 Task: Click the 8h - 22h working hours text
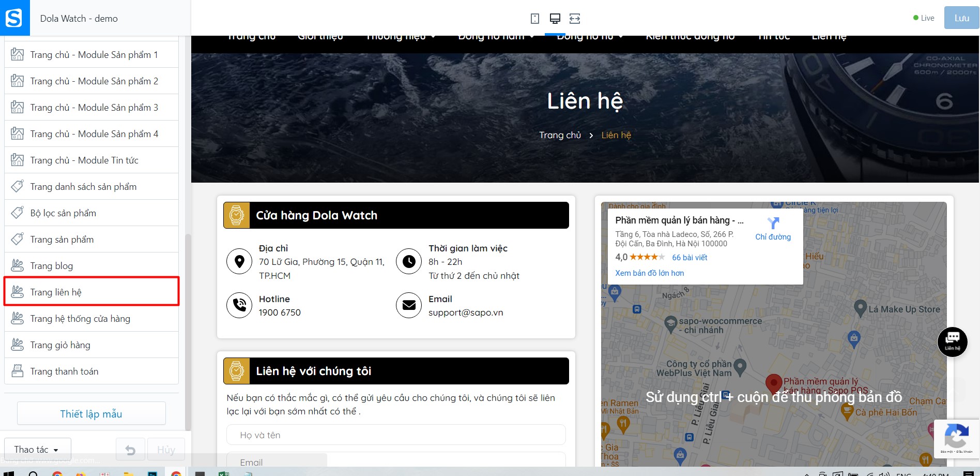coord(446,262)
